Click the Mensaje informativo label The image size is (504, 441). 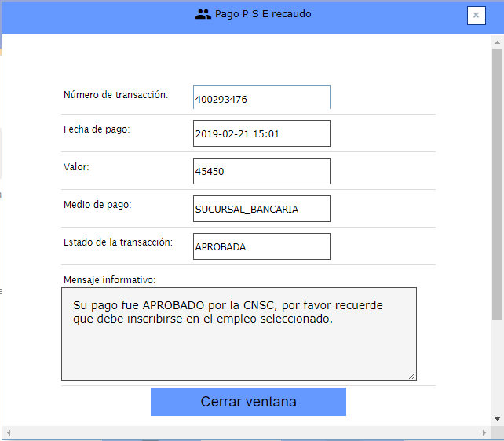[109, 279]
